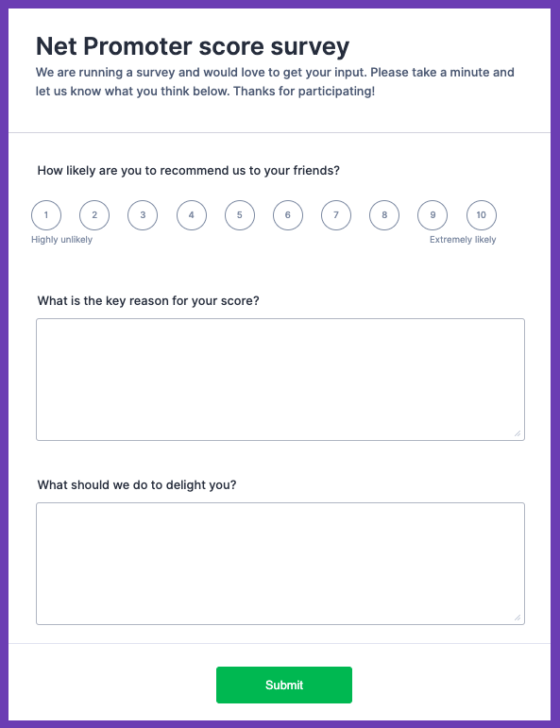
Task: Choose score 2 on the scale
Action: pyautogui.click(x=94, y=215)
